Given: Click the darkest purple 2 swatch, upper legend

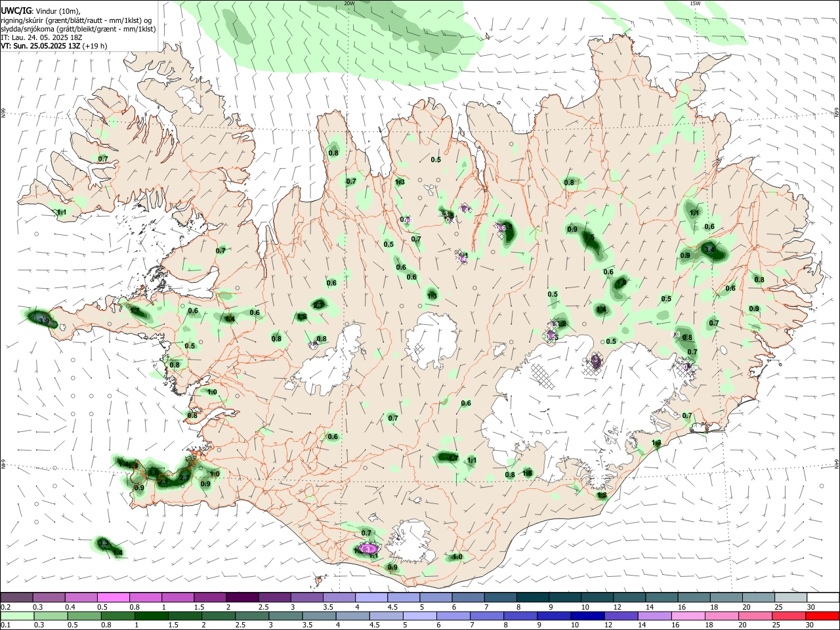Looking at the screenshot, I should click(x=241, y=598).
